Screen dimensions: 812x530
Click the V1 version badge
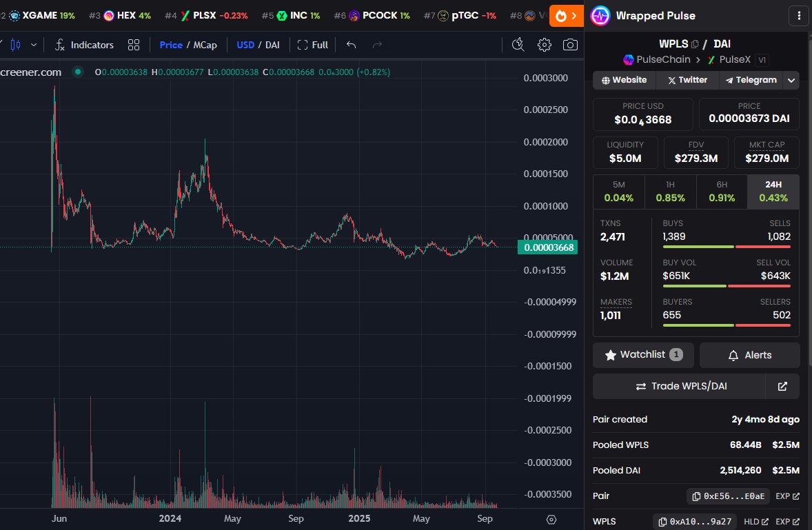coord(762,60)
